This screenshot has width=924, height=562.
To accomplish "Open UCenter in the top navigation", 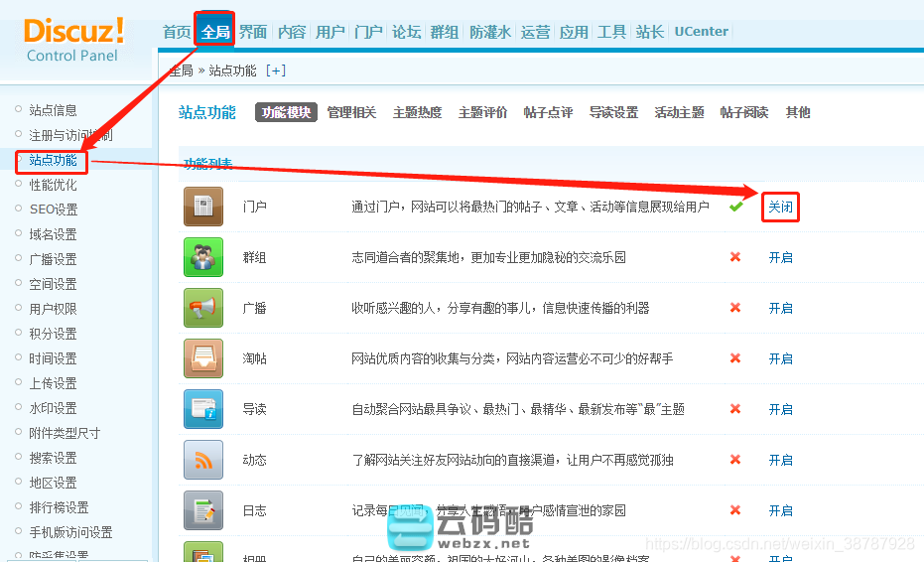I will coord(701,32).
